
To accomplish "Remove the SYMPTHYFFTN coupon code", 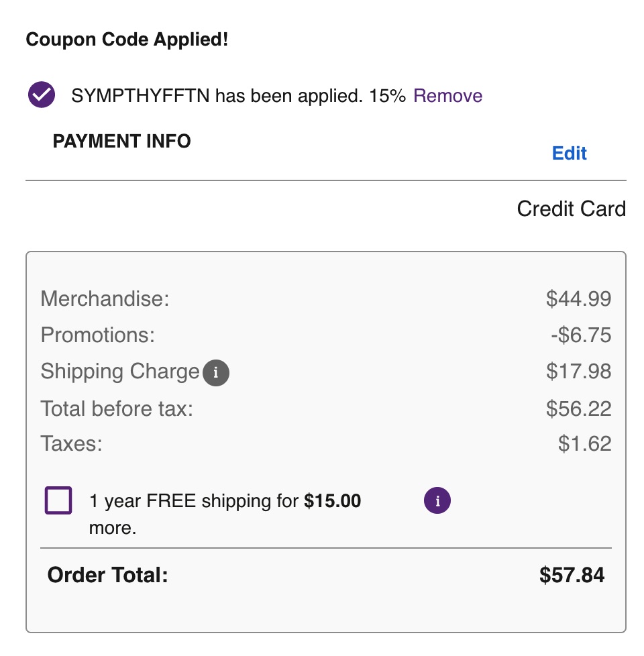I will (447, 96).
